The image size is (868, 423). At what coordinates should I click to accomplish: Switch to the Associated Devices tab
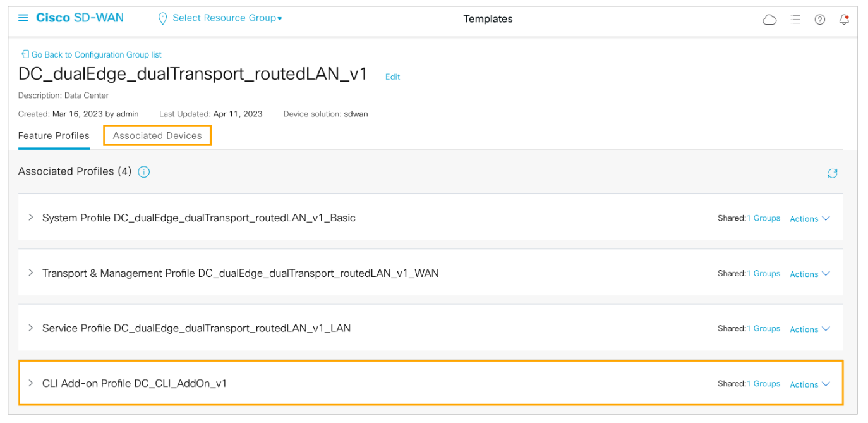[x=157, y=136]
